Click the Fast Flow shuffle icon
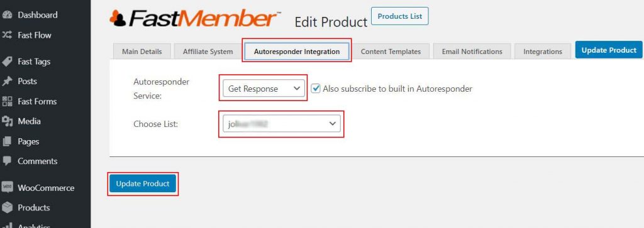The image size is (644, 228). (6, 35)
